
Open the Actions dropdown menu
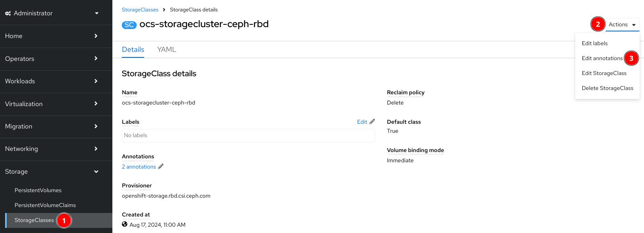622,24
